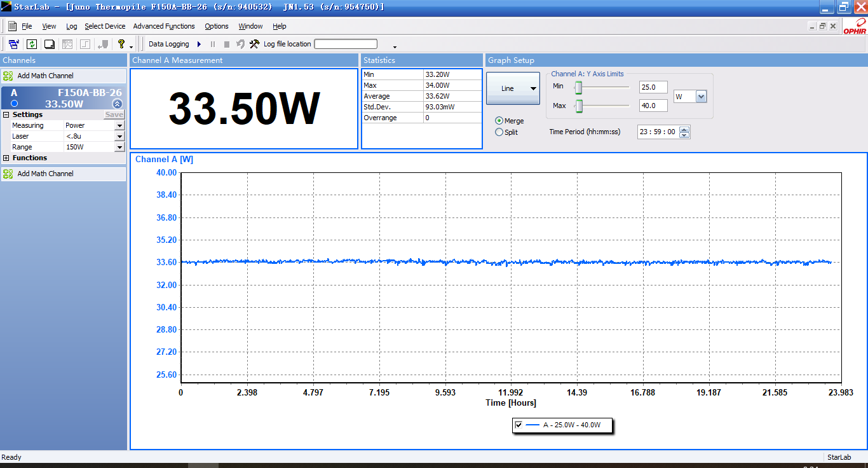This screenshot has width=868, height=468.
Task: Expand the Functions section
Action: (6, 158)
